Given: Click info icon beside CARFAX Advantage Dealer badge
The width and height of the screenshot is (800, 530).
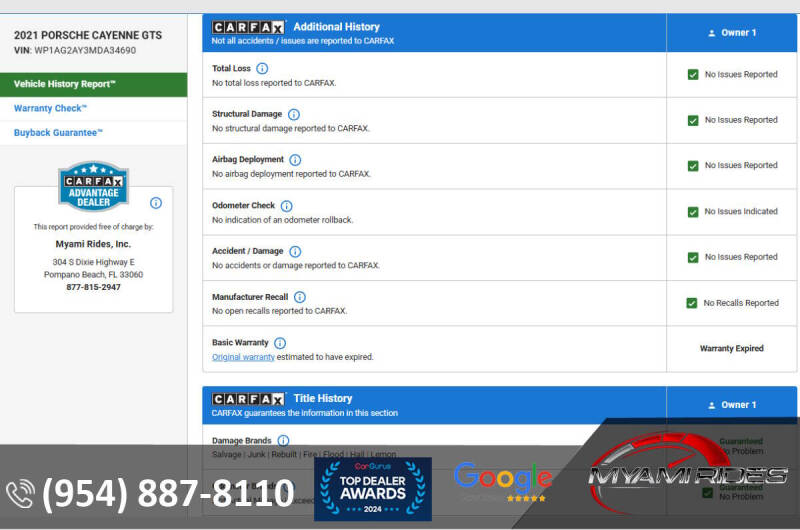Looking at the screenshot, I should tap(156, 203).
